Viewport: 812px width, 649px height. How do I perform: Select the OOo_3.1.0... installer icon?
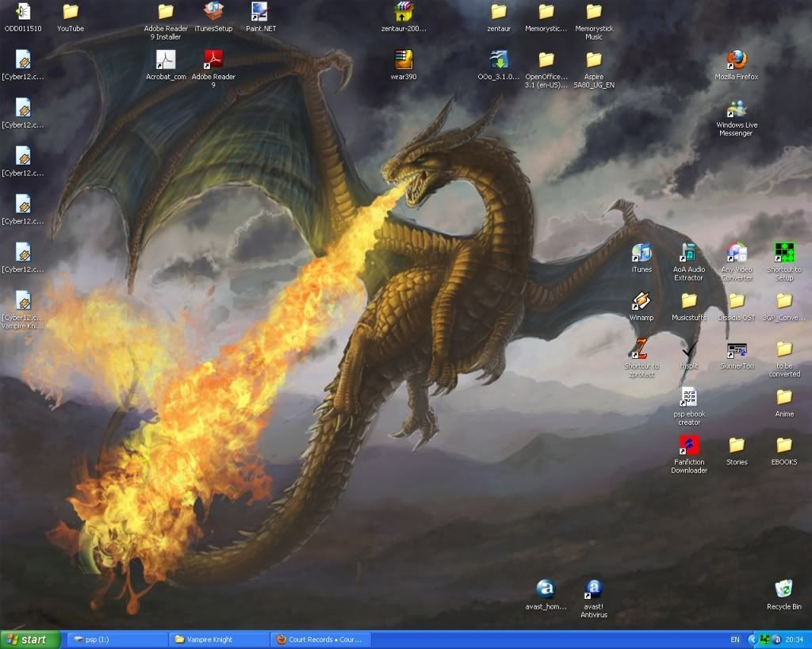pyautogui.click(x=499, y=60)
